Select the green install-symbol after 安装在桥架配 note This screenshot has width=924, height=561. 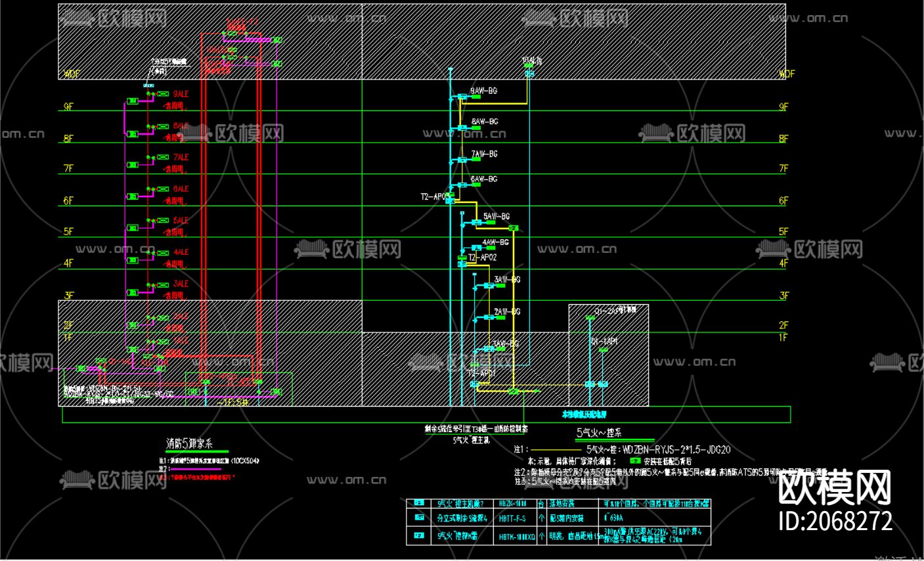(635, 461)
